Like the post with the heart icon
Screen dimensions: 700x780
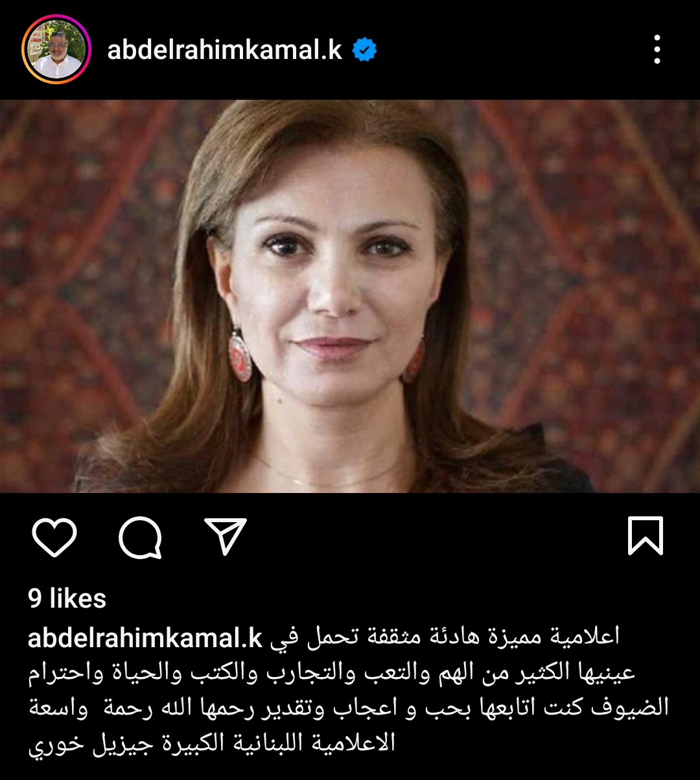(54, 537)
